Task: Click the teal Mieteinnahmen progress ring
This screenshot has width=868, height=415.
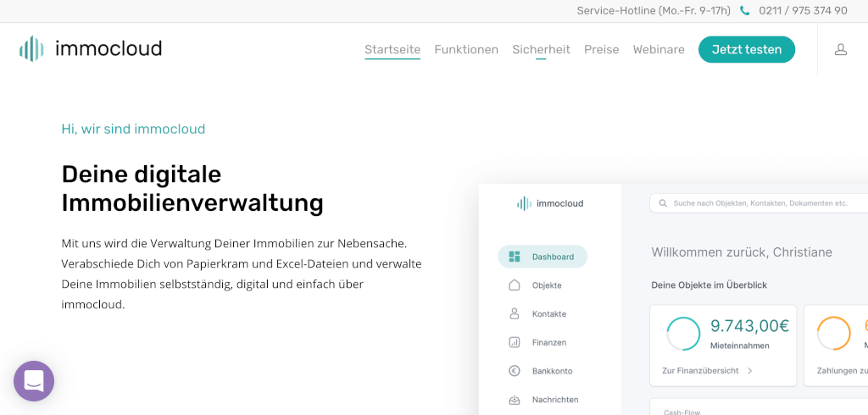Action: pos(684,334)
